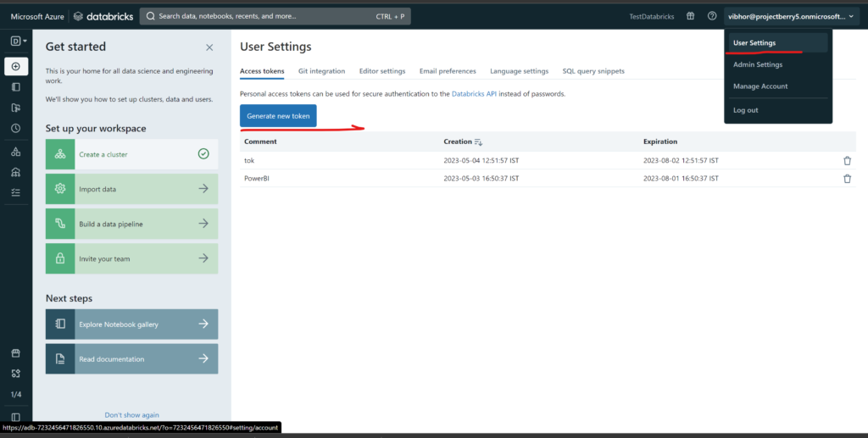The height and width of the screenshot is (438, 868).
Task: Click the notebook icon tile for Explore Notebook gallery
Action: point(60,324)
